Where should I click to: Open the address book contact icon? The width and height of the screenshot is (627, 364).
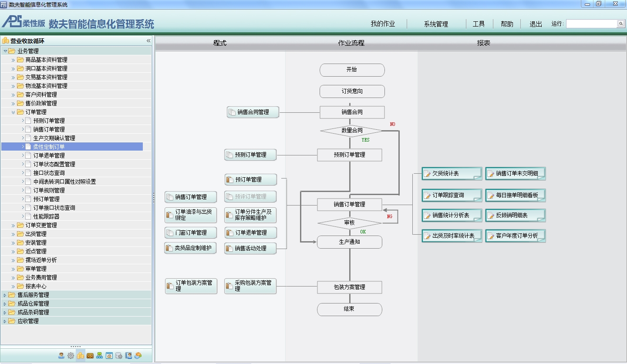click(128, 355)
